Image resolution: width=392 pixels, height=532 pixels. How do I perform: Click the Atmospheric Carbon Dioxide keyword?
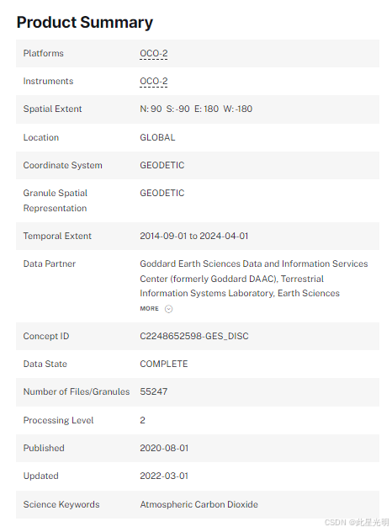coord(199,504)
